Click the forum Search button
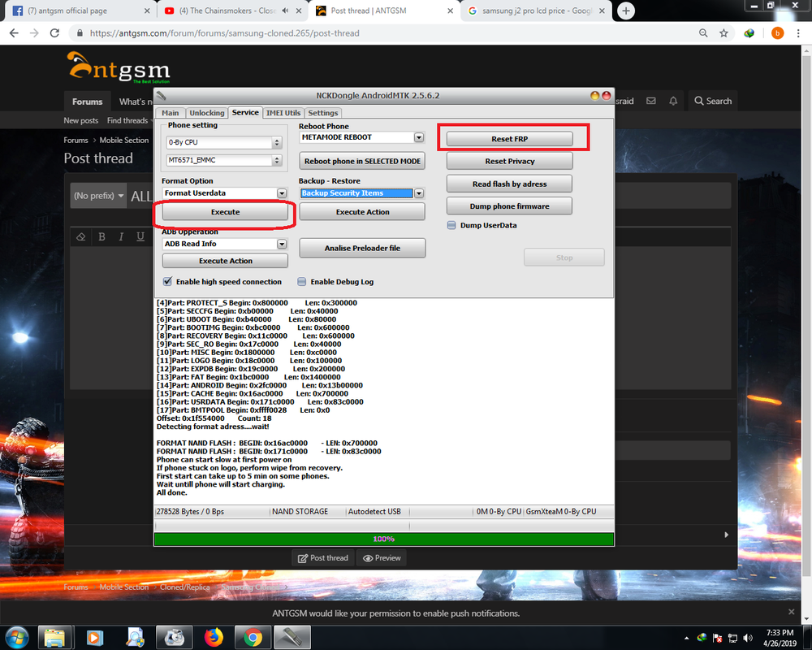This screenshot has height=650, width=812. [x=713, y=101]
